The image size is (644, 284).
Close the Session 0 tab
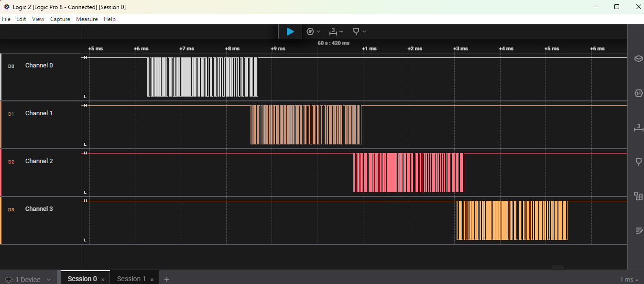(x=103, y=280)
